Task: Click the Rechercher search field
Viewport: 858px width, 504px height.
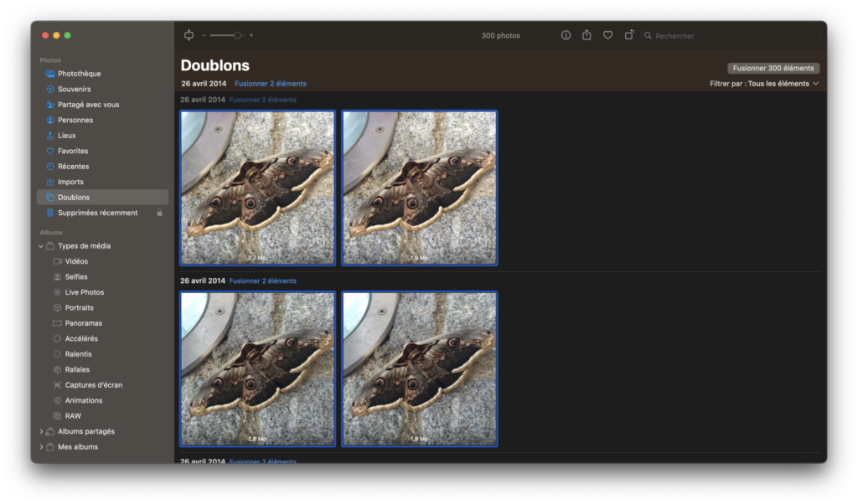Action: pos(731,35)
